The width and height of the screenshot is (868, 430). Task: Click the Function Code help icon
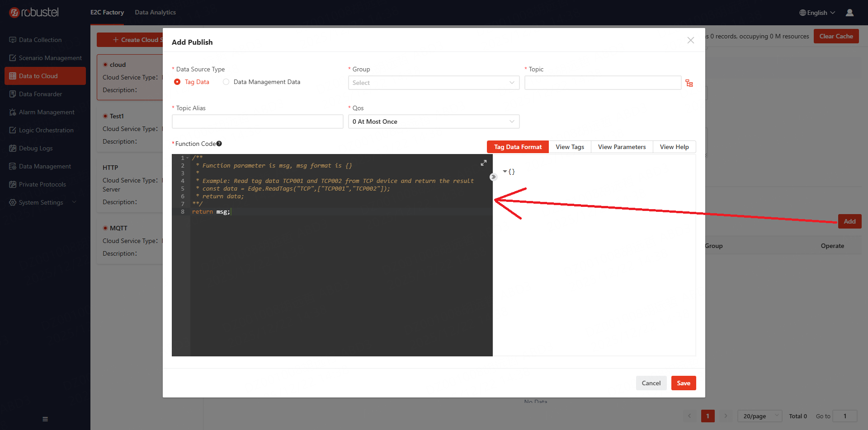pyautogui.click(x=219, y=144)
